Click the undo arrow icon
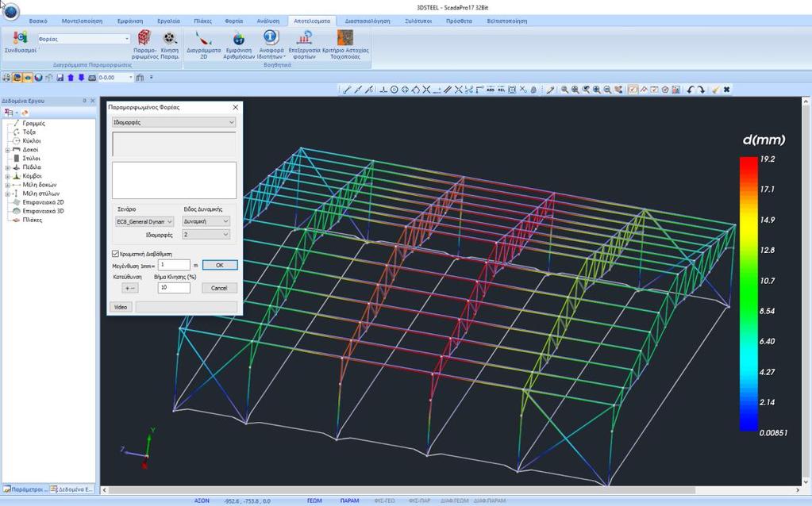 click(x=691, y=90)
